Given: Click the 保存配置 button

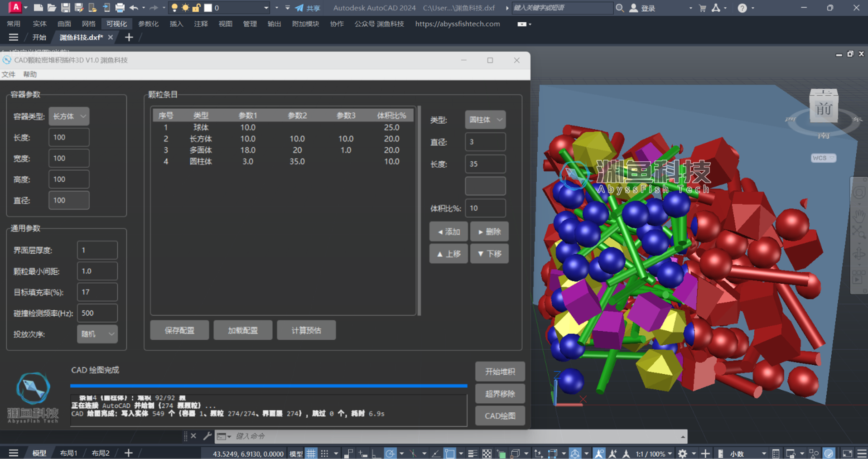Looking at the screenshot, I should 179,330.
